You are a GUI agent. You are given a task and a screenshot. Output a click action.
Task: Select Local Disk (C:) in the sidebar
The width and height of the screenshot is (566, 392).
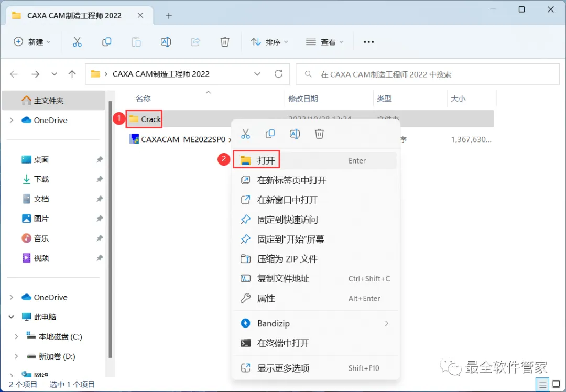pyautogui.click(x=53, y=336)
